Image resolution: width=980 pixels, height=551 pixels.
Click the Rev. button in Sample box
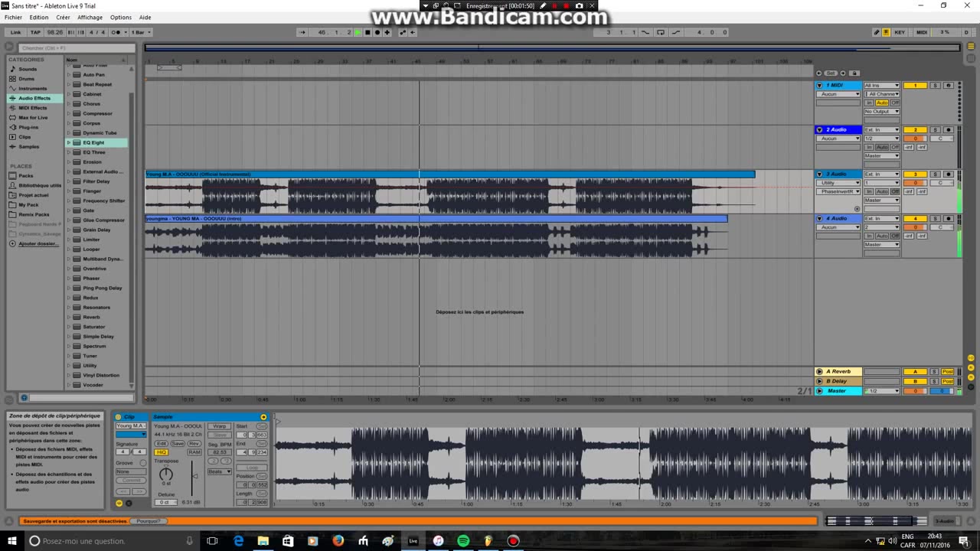194,444
